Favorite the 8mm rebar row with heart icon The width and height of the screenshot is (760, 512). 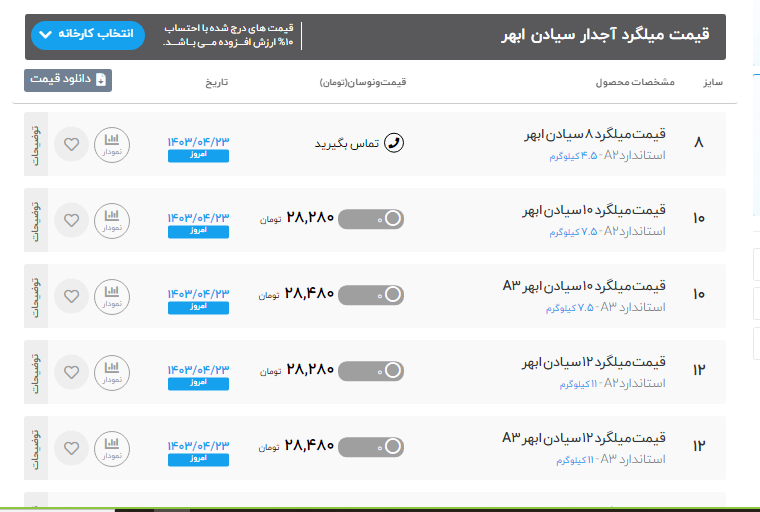pyautogui.click(x=71, y=144)
